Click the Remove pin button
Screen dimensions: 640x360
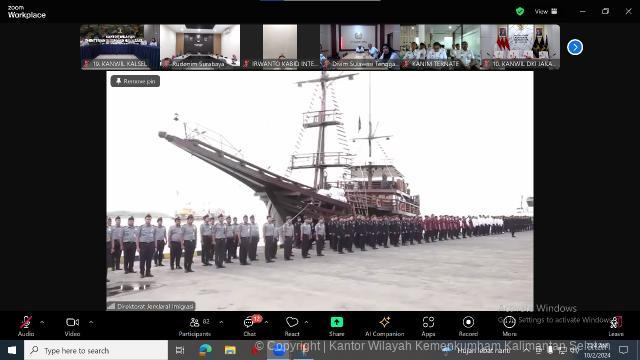(135, 81)
